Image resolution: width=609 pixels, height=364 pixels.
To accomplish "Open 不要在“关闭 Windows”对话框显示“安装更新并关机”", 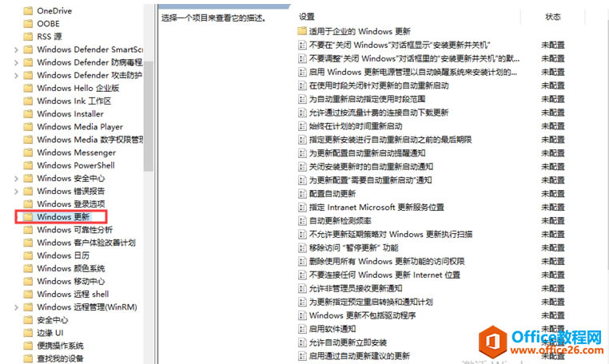I will click(400, 45).
